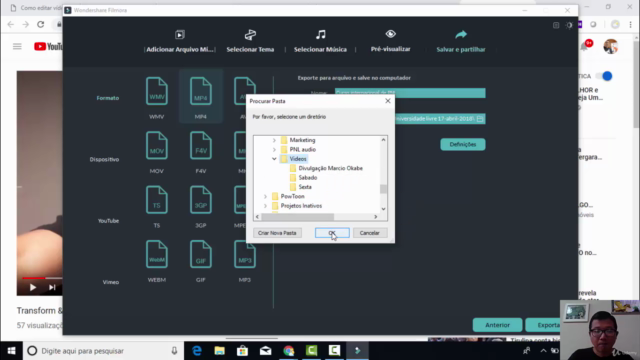Select the Projetos Inativos folder
This screenshot has height=360, width=640.
[301, 206]
